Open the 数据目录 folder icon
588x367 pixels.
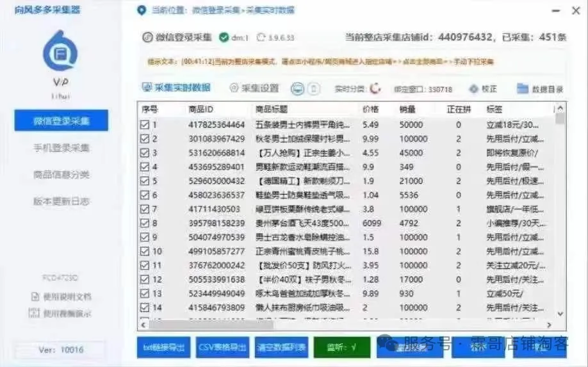click(523, 88)
